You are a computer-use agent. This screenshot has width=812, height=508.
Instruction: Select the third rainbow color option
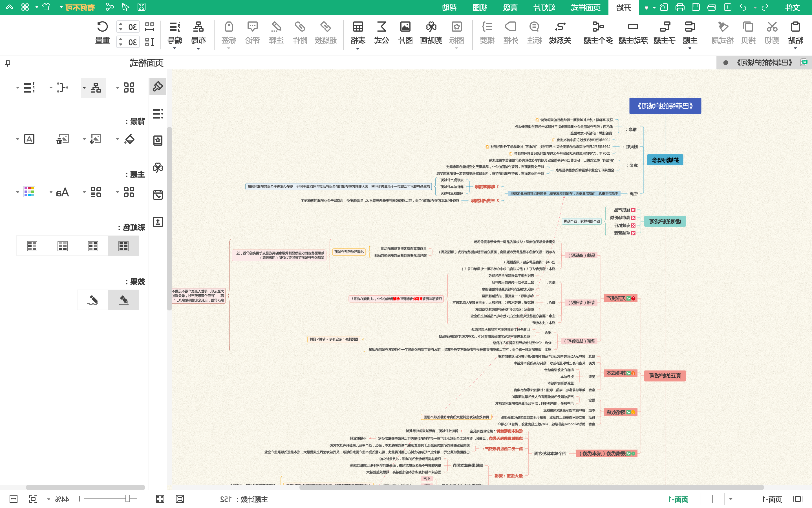click(62, 246)
